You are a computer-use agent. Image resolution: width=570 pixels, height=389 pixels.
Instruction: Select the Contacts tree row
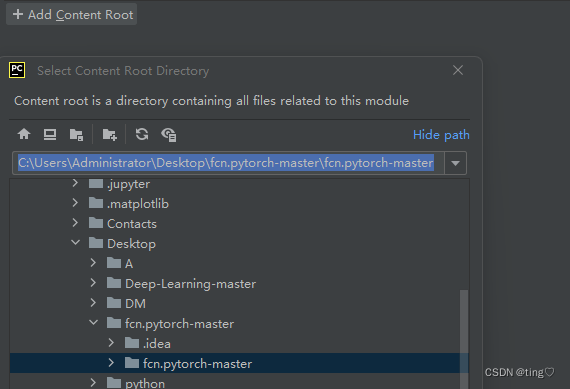pyautogui.click(x=239, y=223)
